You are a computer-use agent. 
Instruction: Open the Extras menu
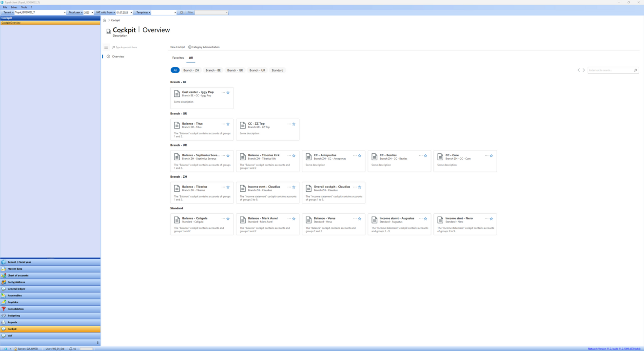click(14, 7)
